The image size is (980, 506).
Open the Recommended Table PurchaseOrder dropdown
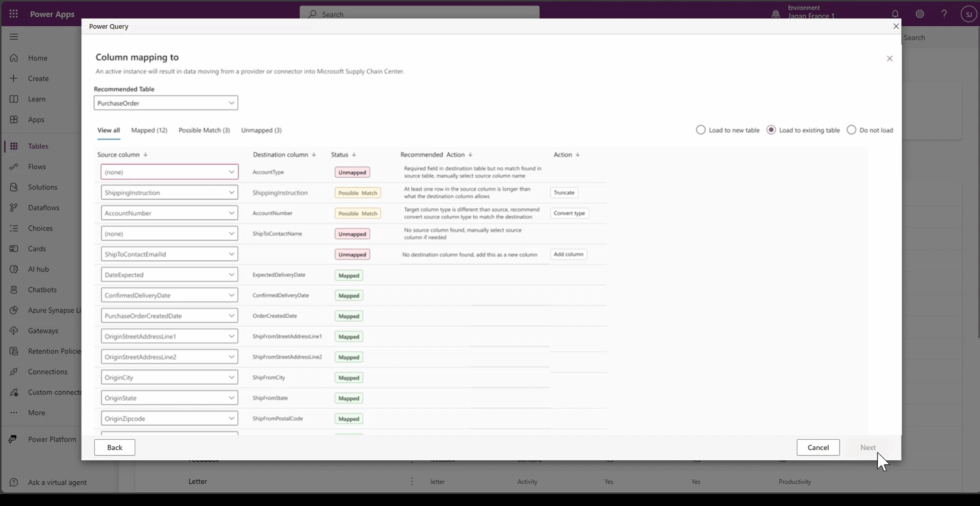(166, 103)
